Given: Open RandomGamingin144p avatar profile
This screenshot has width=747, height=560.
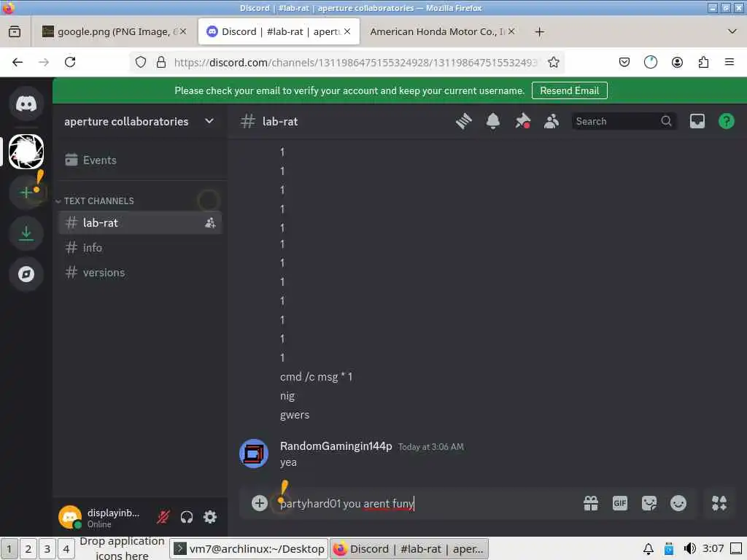Looking at the screenshot, I should click(x=253, y=454).
